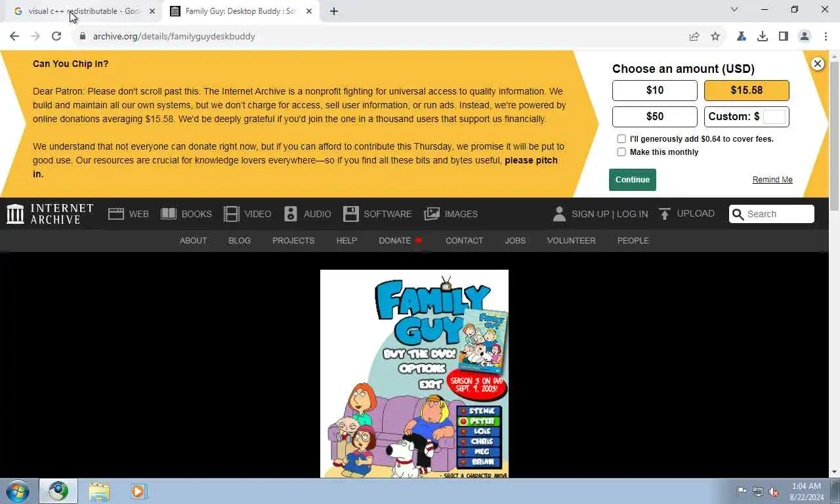
Task: Click the LOG IN link
Action: (x=632, y=214)
